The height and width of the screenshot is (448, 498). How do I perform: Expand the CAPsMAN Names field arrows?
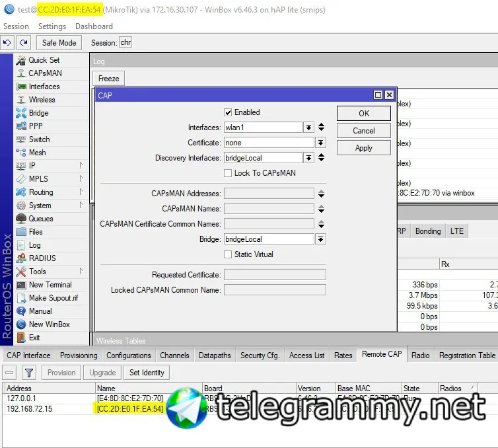[321, 209]
